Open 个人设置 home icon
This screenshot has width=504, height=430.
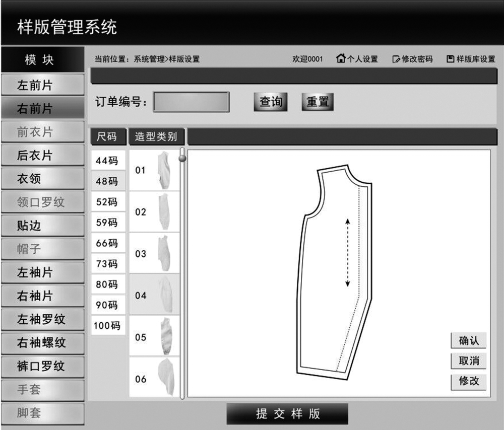click(341, 59)
